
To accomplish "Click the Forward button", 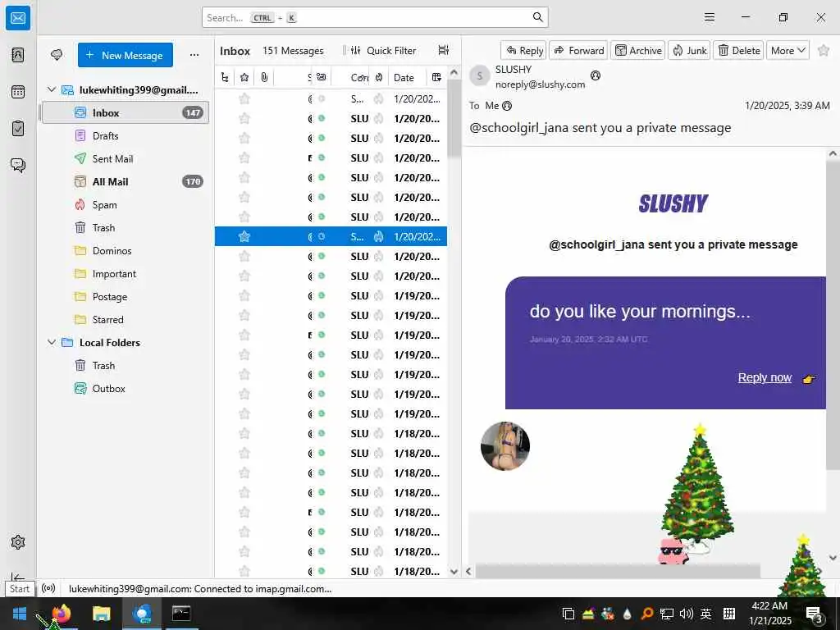I will pyautogui.click(x=578, y=50).
